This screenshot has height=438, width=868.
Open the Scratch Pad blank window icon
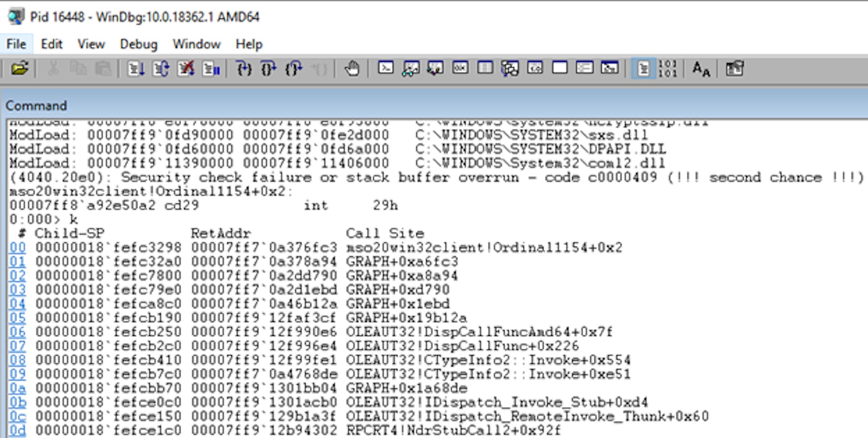(x=560, y=68)
